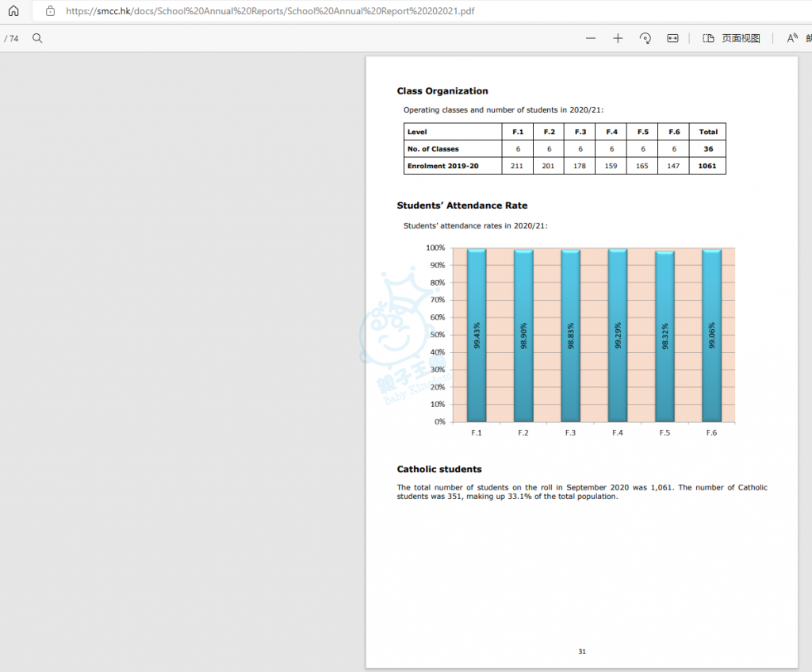Select enrolment value 178

580,167
